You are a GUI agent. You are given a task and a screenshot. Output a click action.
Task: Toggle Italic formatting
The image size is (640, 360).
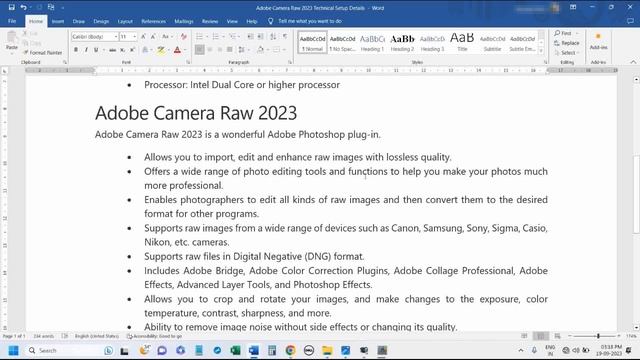coord(86,50)
